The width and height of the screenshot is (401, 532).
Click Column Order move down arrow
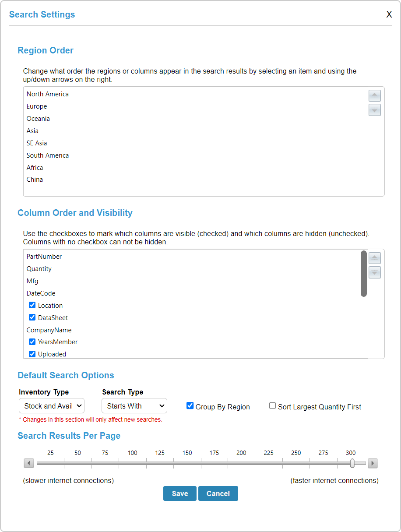point(375,272)
